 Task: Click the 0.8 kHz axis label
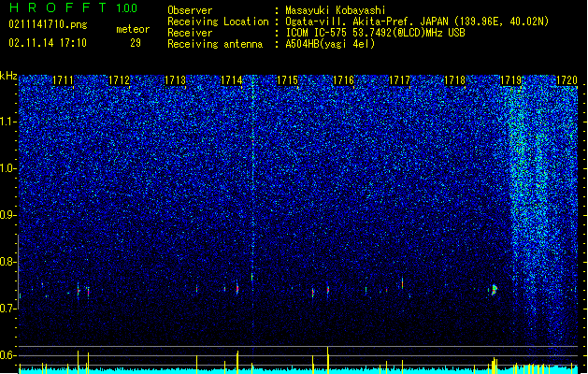point(7,262)
